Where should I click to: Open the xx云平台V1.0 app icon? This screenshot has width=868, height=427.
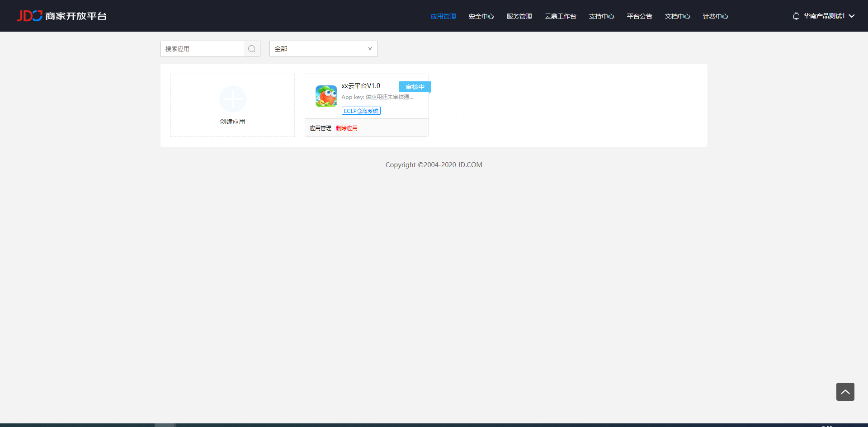point(326,96)
